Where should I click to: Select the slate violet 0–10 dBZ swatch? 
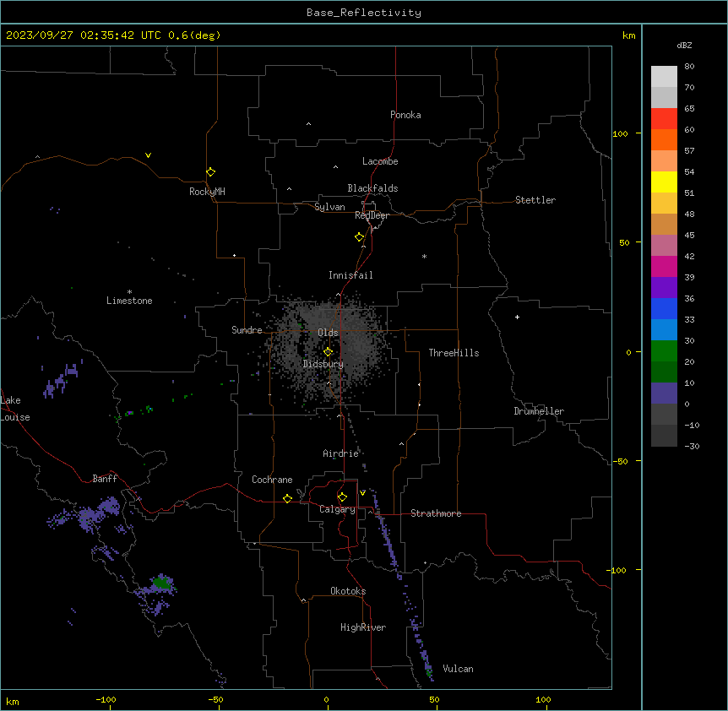click(664, 393)
